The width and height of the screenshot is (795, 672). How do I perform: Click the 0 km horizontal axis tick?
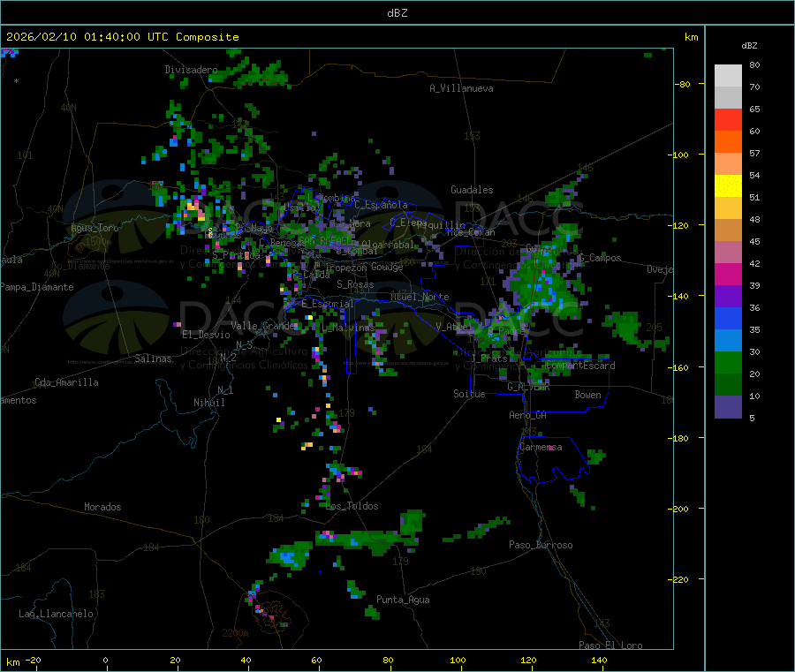pyautogui.click(x=105, y=660)
